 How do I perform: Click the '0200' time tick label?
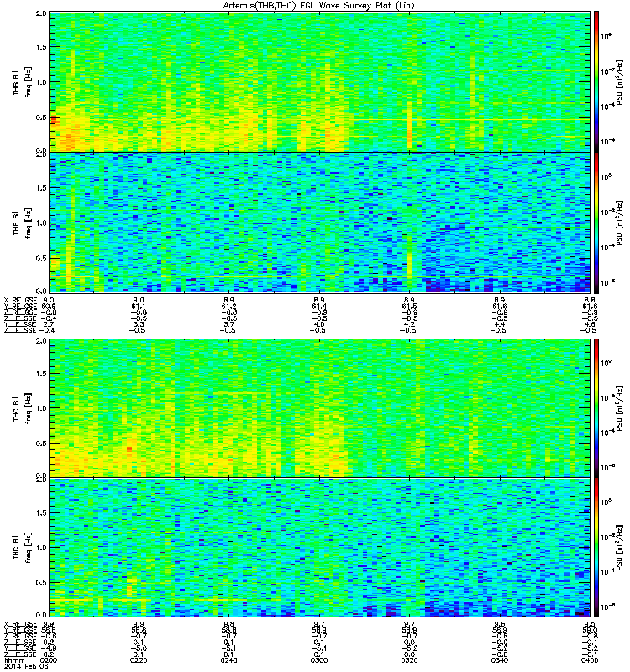pyautogui.click(x=48, y=660)
